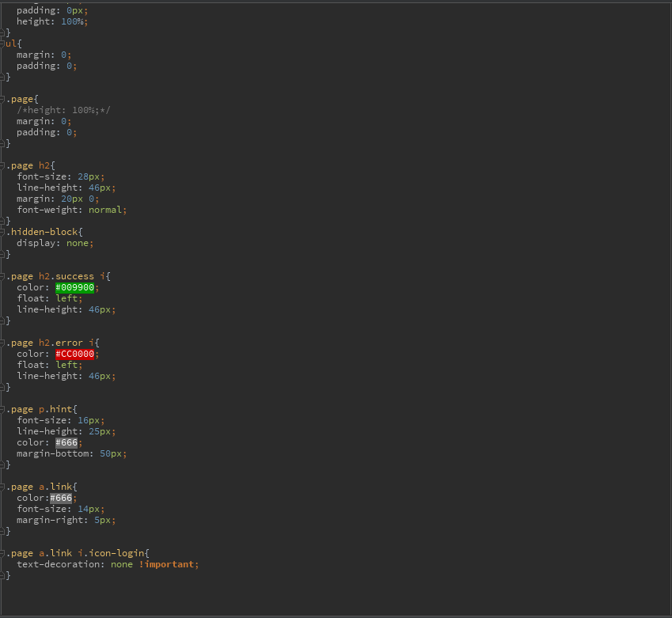
Task: Fold the .page p.hint rule
Action: pos(3,410)
